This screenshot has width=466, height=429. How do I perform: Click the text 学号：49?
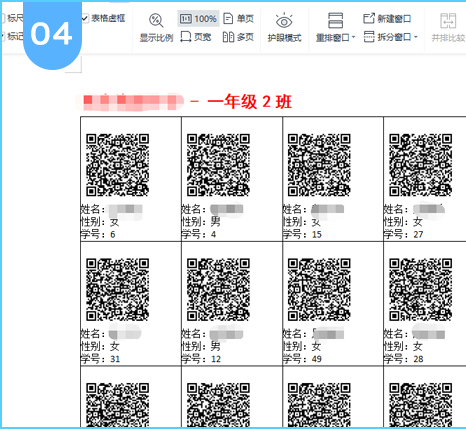tap(302, 359)
